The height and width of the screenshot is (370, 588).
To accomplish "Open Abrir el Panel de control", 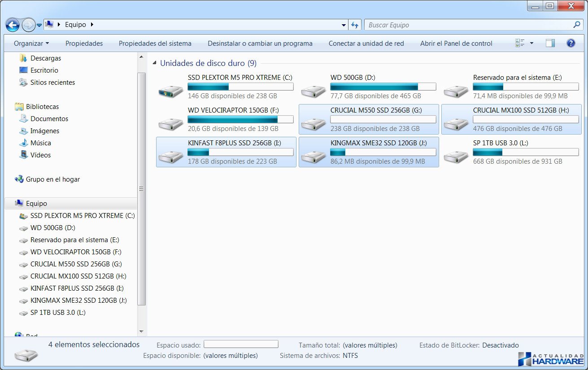I will (456, 44).
